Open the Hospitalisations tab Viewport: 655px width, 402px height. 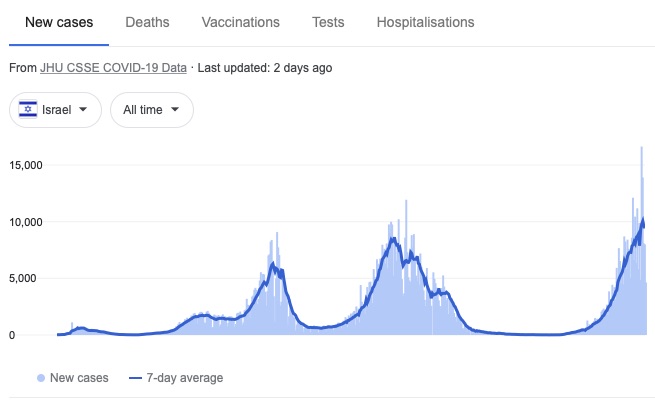tap(426, 22)
